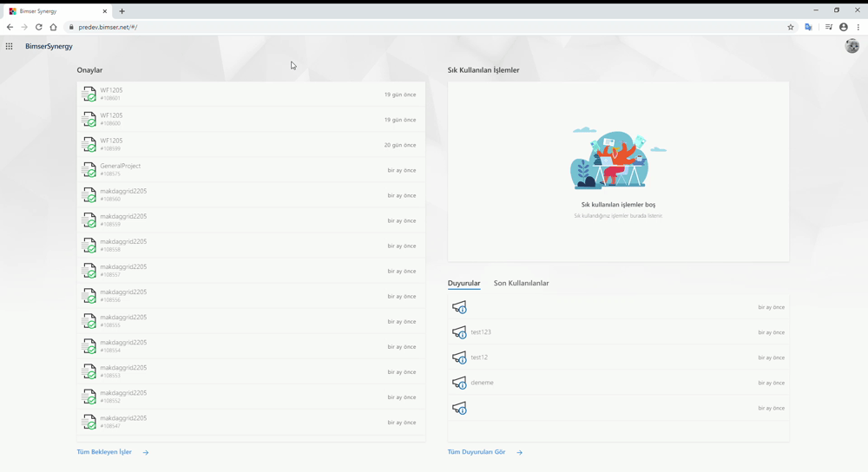Open a new browser tab
868x472 pixels.
tap(122, 11)
